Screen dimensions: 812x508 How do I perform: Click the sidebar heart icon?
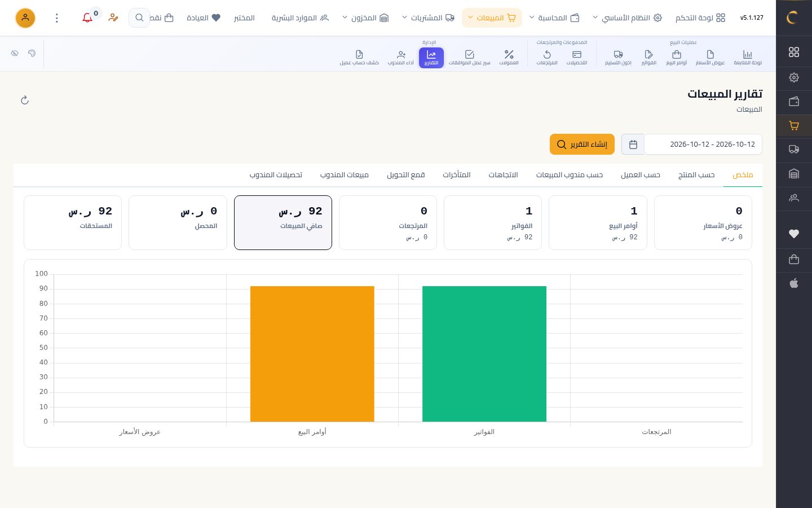coord(794,234)
